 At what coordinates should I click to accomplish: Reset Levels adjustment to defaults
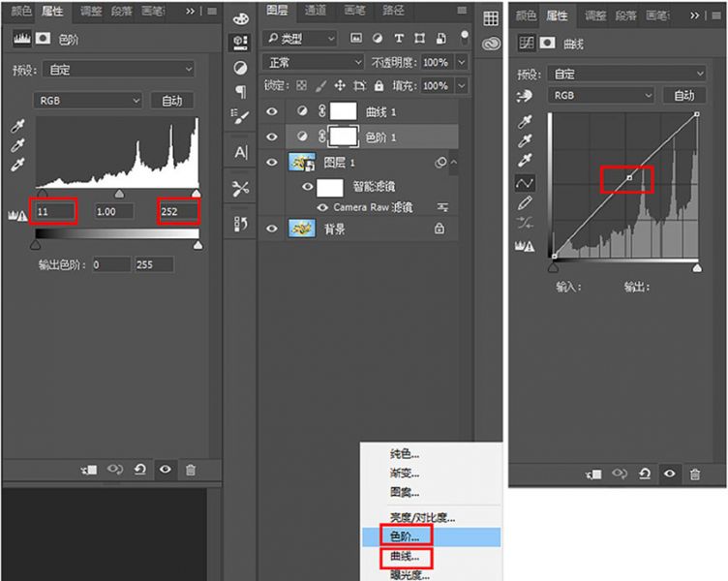[x=140, y=470]
